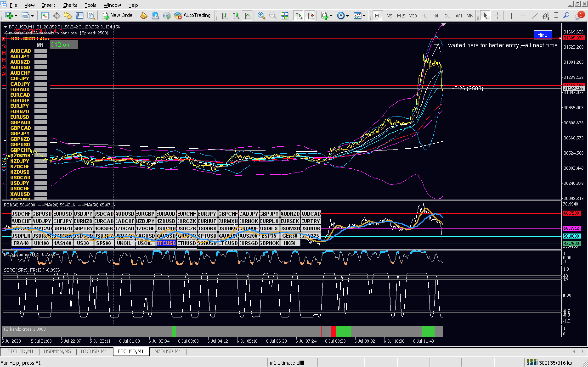Toggle the Auto Scroll chart button

click(x=299, y=16)
